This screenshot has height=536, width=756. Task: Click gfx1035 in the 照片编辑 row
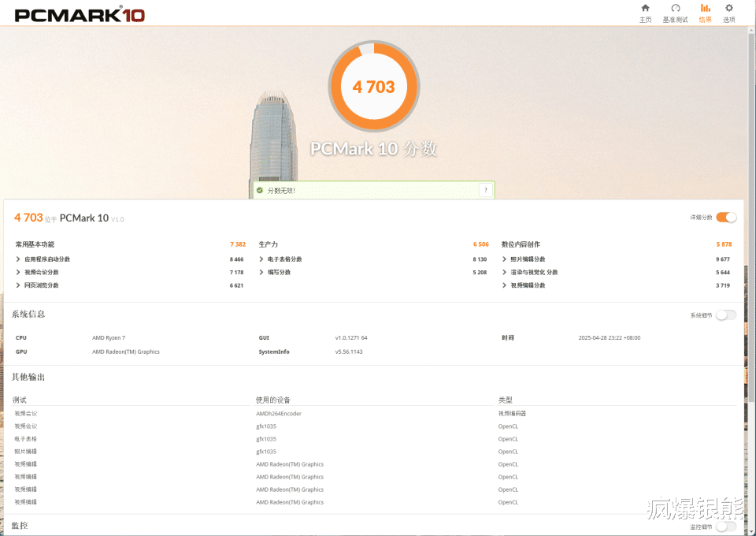coord(266,452)
